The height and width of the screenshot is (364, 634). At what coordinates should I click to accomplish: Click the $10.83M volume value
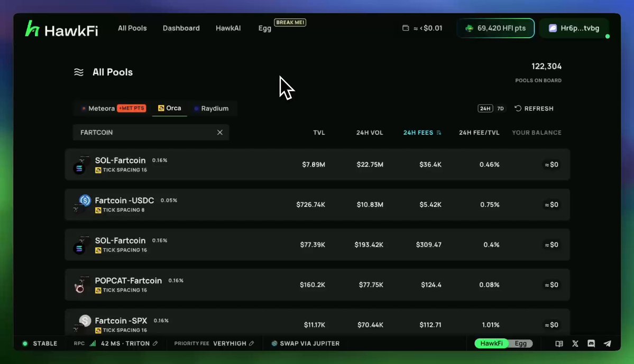(x=370, y=204)
